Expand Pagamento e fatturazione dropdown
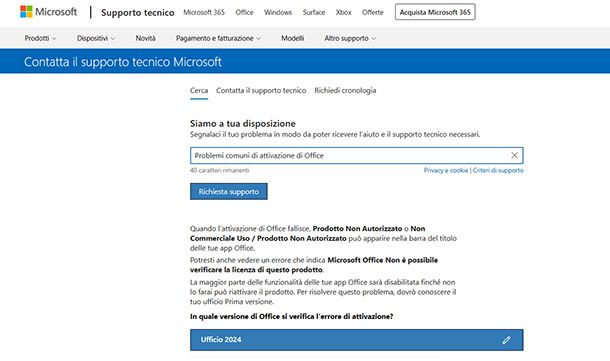The width and height of the screenshot is (610, 361). [218, 38]
